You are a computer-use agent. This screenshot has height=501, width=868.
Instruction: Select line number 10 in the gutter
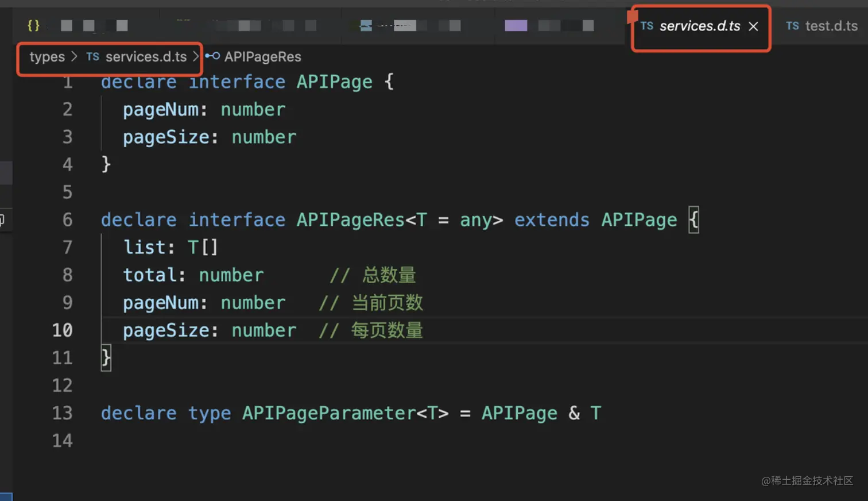63,330
